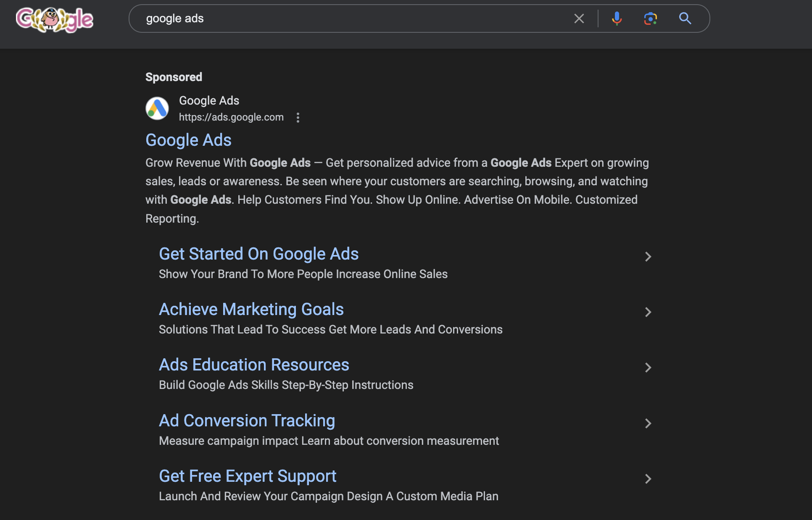The image size is (812, 520).
Task: Visit the Ads Education Resources link
Action: point(253,365)
